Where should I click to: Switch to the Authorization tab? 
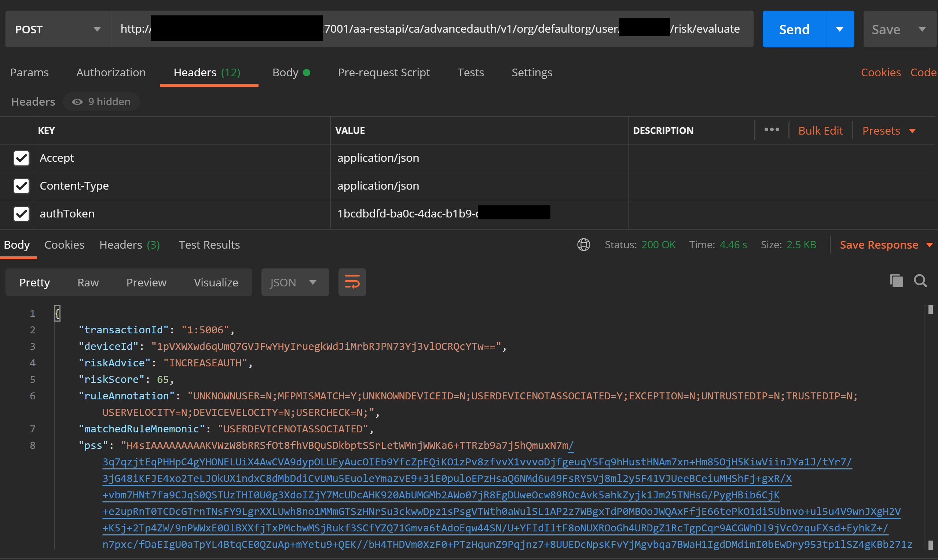[111, 72]
